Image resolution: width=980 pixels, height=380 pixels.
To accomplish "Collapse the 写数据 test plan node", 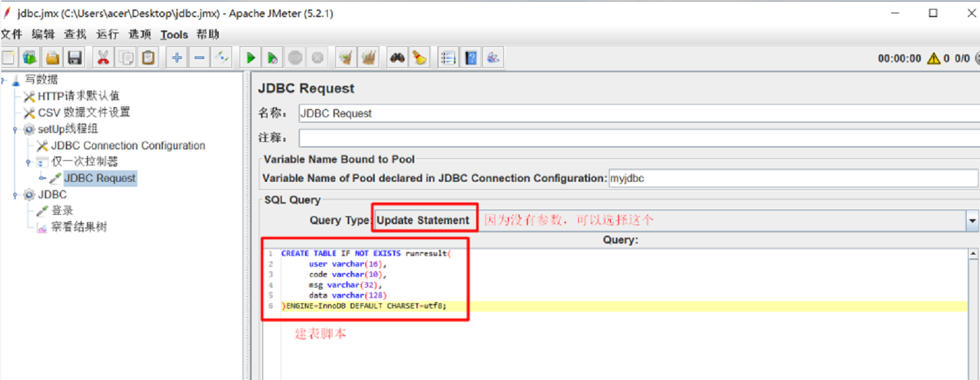I will click(x=3, y=80).
